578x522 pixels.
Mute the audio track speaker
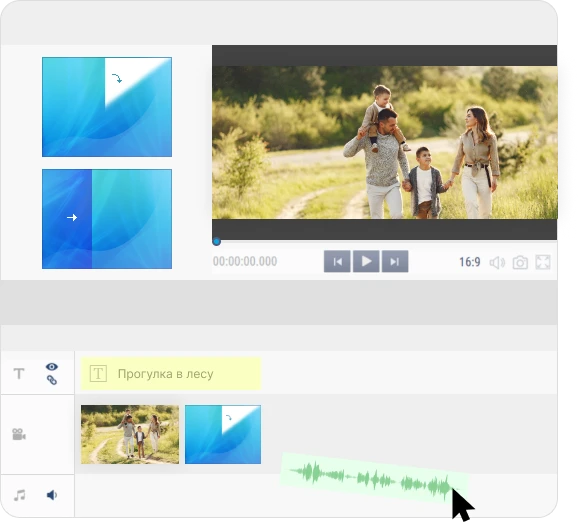[x=52, y=495]
